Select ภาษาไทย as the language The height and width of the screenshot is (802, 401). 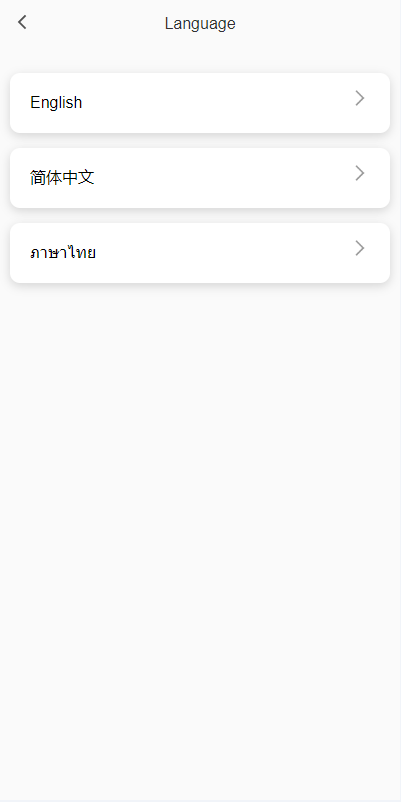200,253
